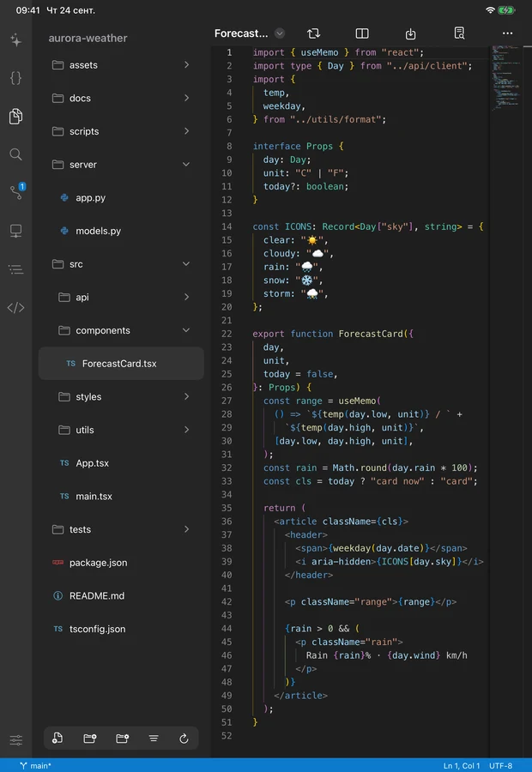Click 'export function ForecastCard' in code
Screen dimensions: 532x772
328,334
